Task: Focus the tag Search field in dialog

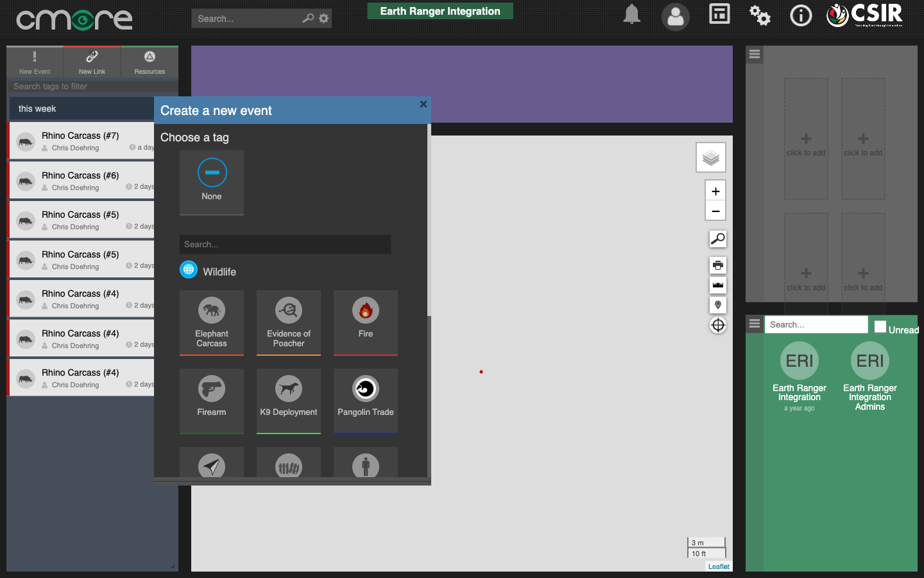Action: [x=285, y=244]
